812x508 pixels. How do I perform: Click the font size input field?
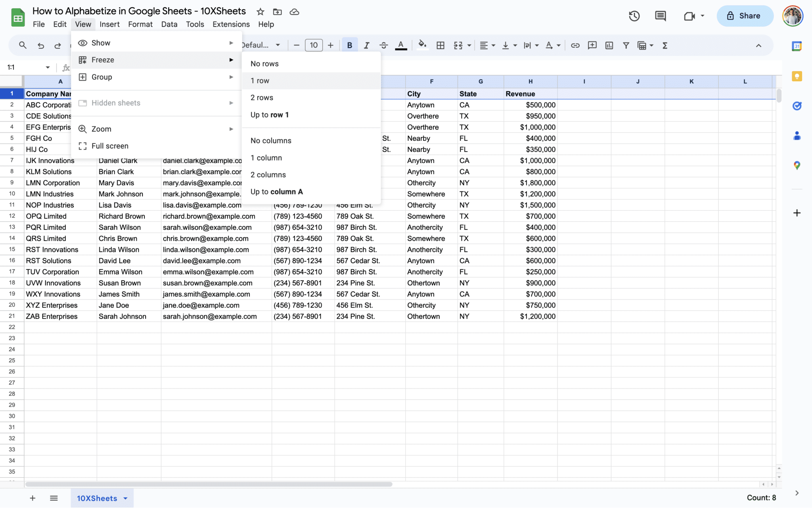313,45
